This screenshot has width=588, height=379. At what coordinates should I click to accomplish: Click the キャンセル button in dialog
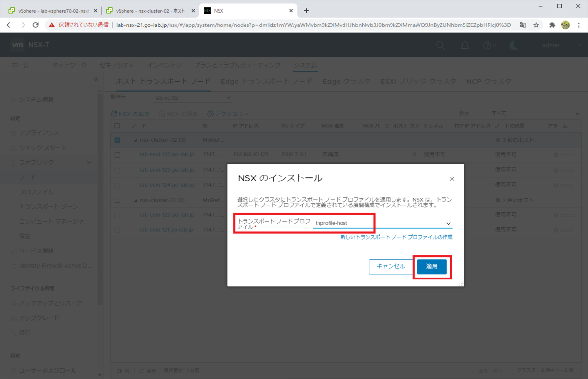tap(391, 266)
